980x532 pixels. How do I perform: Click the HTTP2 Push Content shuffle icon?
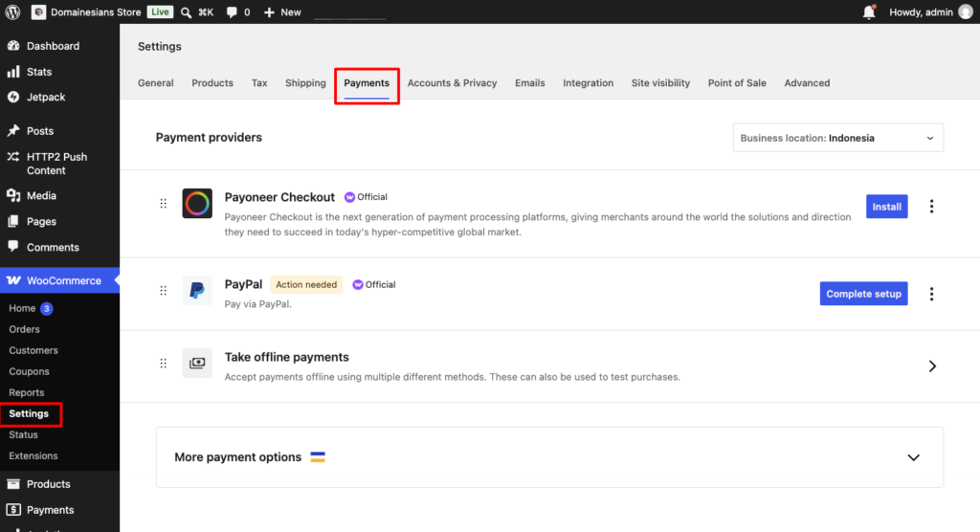coord(13,157)
